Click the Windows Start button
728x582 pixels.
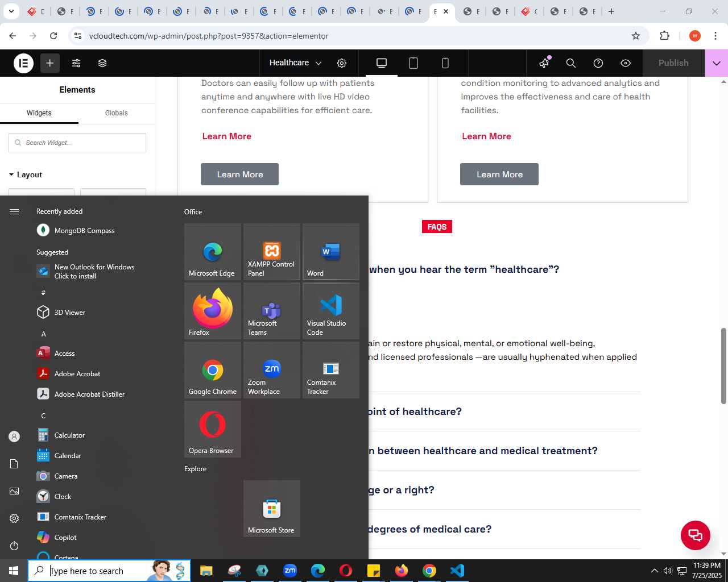click(14, 571)
